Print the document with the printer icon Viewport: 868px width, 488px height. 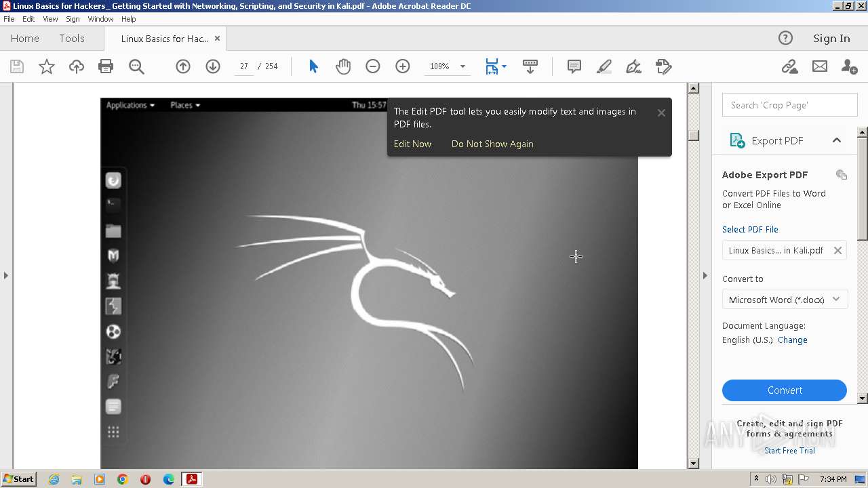coord(106,66)
